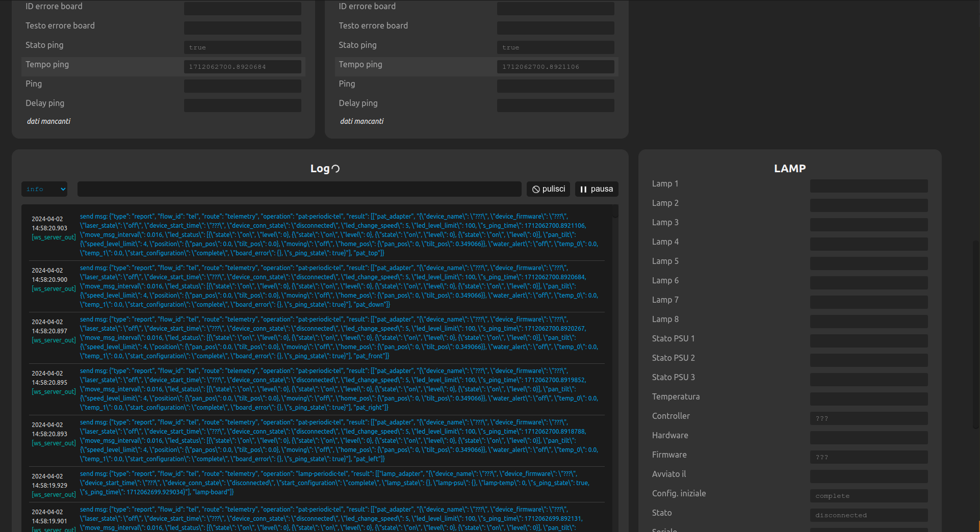Select the Lamp 1 value field

coord(868,186)
